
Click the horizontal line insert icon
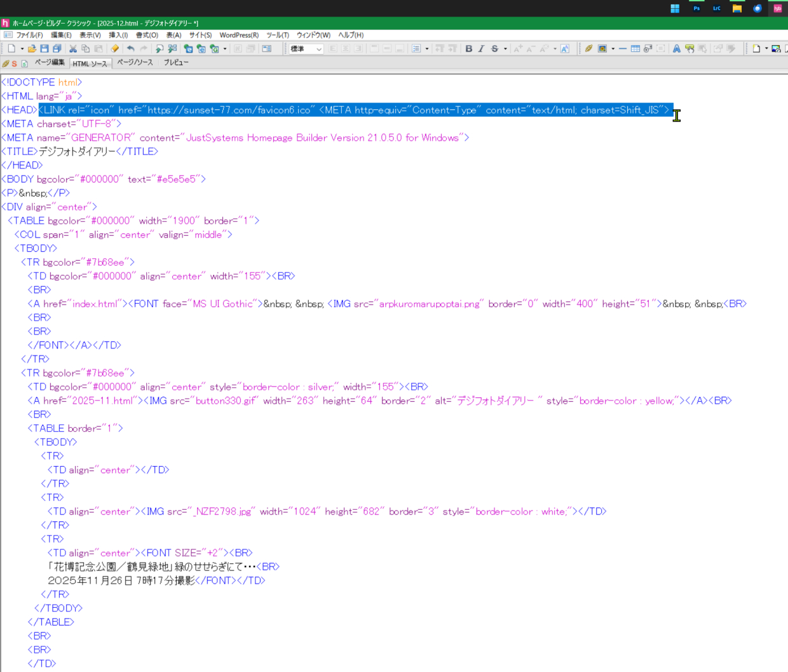coord(623,49)
